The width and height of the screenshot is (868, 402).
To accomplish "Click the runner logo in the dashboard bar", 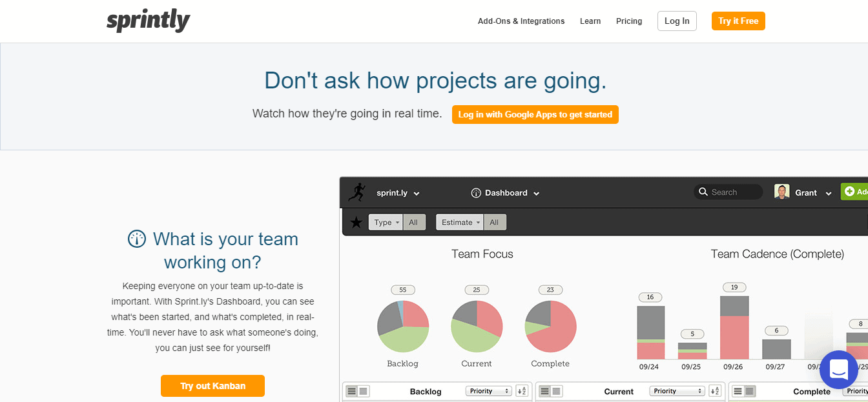I will point(357,192).
